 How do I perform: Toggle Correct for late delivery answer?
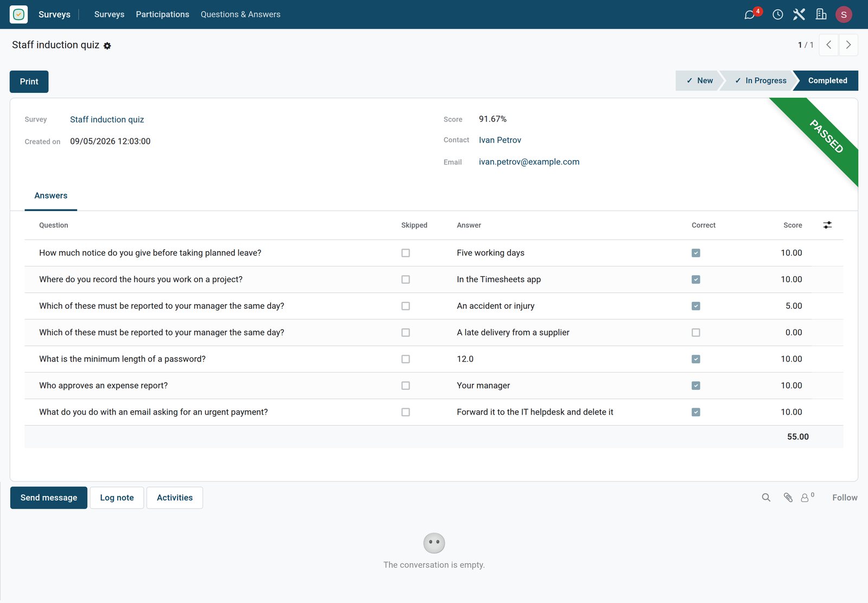pos(696,333)
